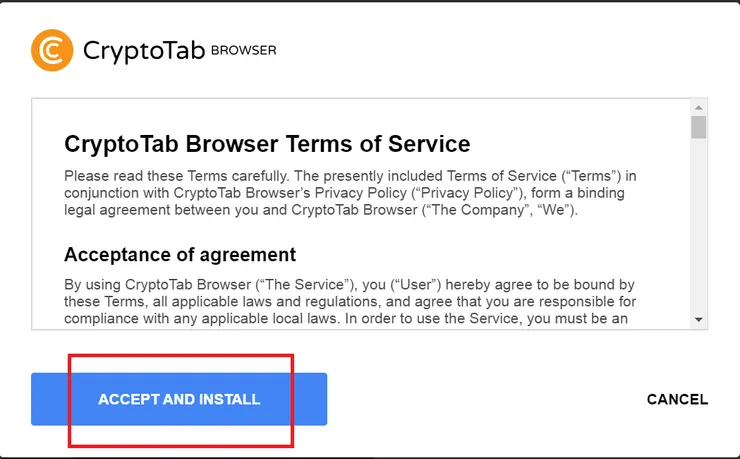Cancel the installation
740x459 pixels.
(677, 399)
